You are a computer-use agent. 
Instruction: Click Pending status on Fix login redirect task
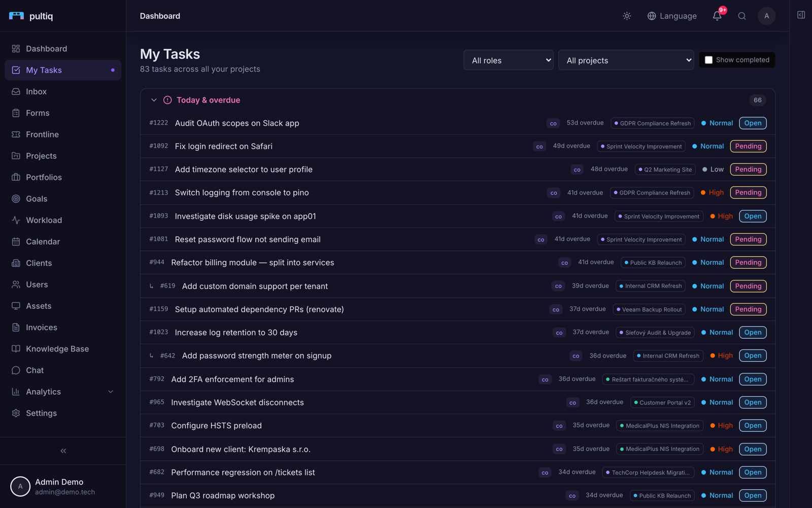[x=748, y=146]
